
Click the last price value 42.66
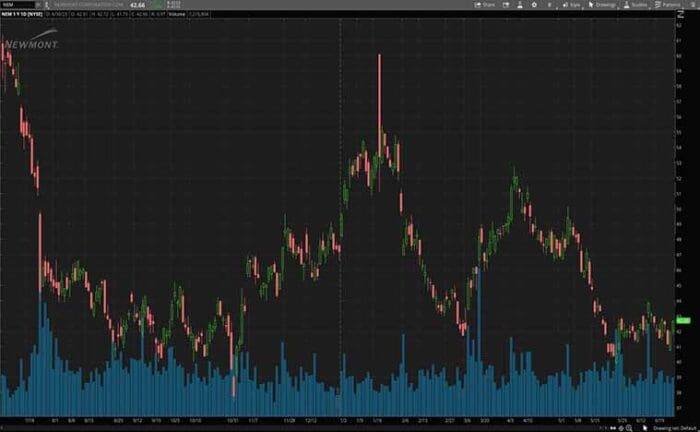(x=137, y=5)
